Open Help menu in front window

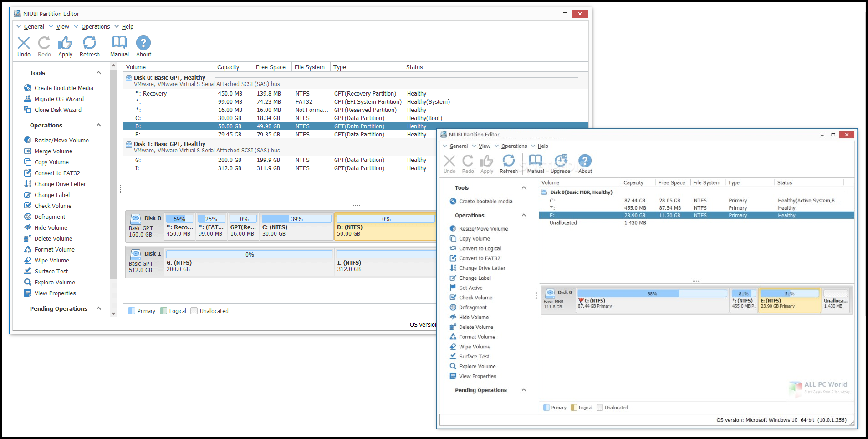point(543,146)
